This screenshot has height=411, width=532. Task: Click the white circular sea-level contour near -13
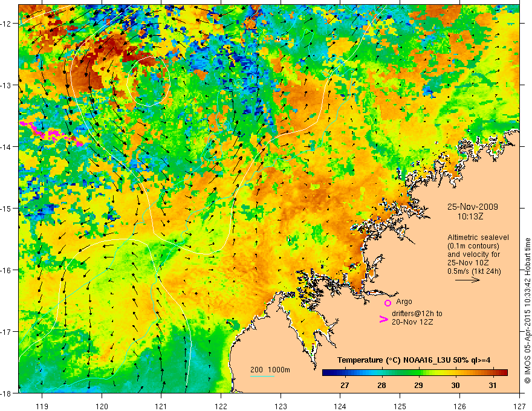[148, 82]
